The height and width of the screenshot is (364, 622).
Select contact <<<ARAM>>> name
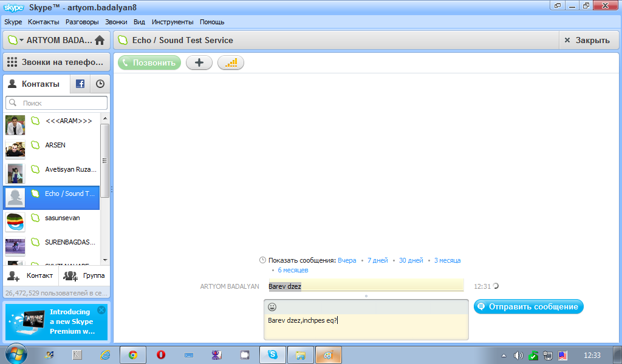(69, 121)
